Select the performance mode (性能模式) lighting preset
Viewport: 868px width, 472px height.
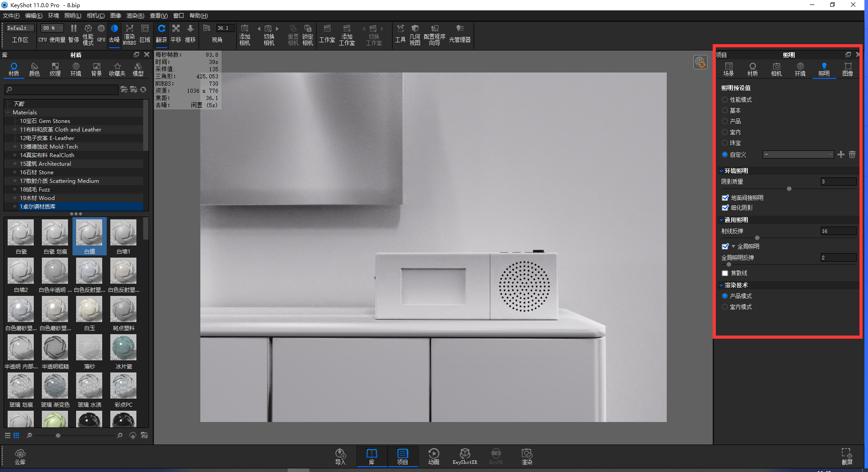[x=724, y=100]
